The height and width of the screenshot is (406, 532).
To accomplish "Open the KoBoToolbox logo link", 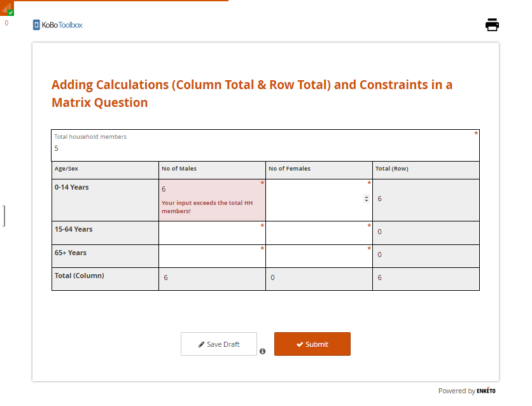I will (x=58, y=25).
